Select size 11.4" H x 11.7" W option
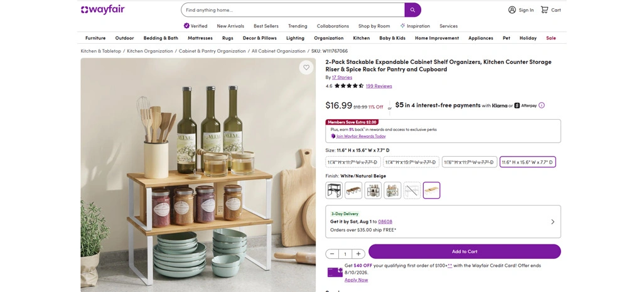The width and height of the screenshot is (644, 292). click(353, 162)
